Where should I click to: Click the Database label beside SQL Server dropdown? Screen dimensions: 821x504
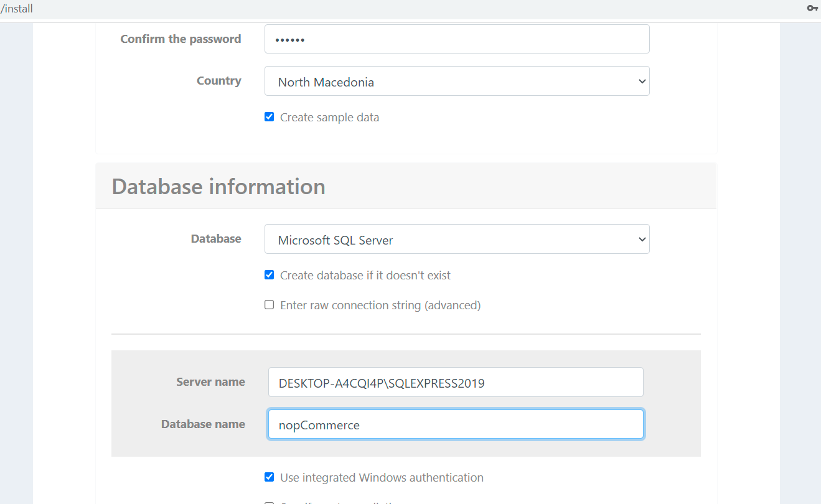point(216,238)
